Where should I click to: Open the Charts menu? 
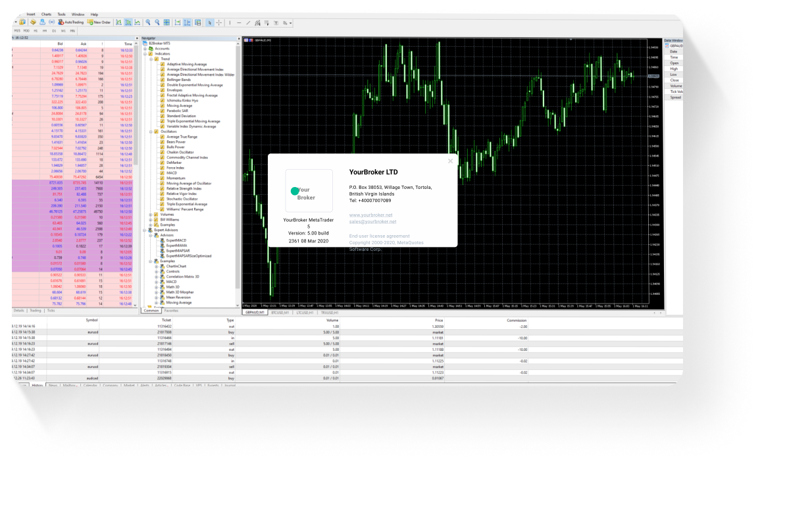46,14
